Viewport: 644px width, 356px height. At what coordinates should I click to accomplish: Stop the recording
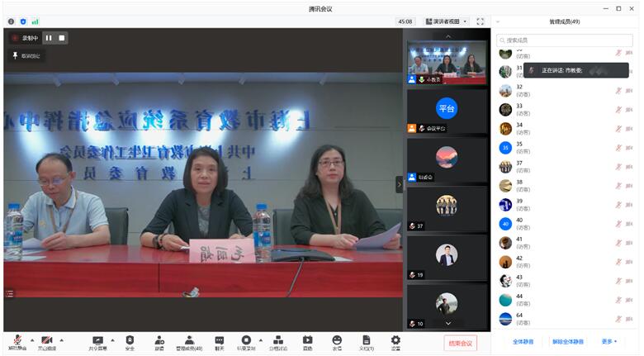click(61, 38)
